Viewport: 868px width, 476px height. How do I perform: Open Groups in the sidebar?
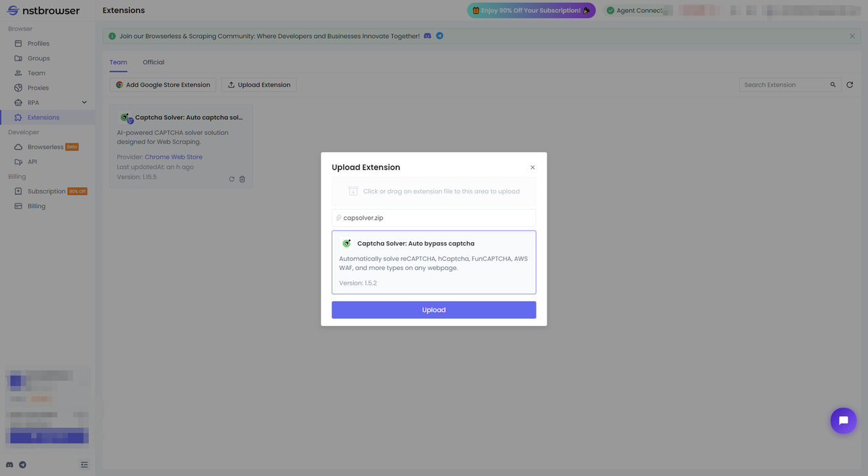pyautogui.click(x=39, y=58)
